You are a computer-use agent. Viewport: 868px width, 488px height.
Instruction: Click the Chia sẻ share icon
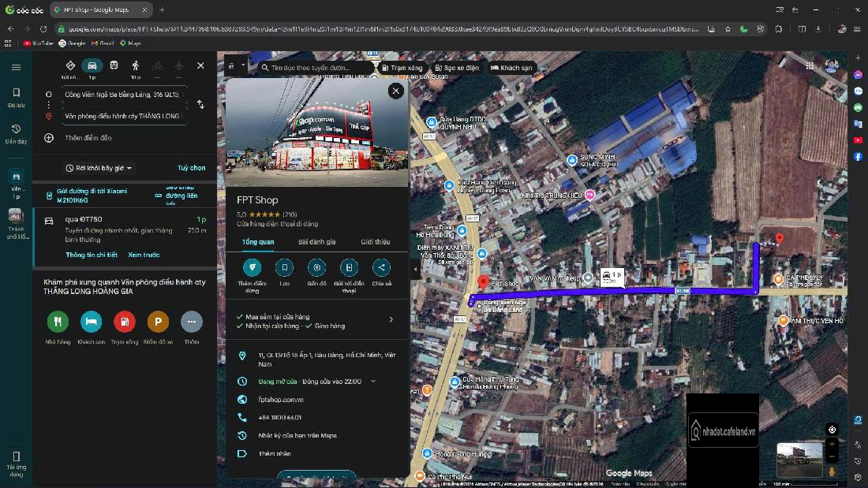pos(381,267)
